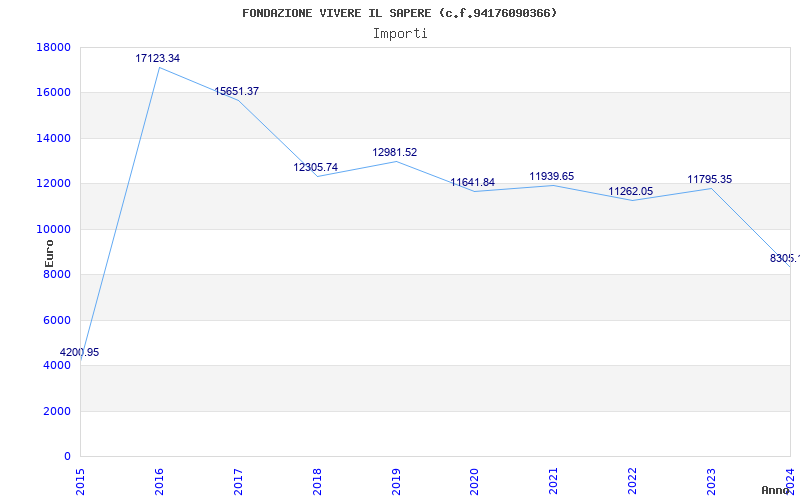
Task: Select the 12981.52 value for 2019
Action: click(395, 153)
